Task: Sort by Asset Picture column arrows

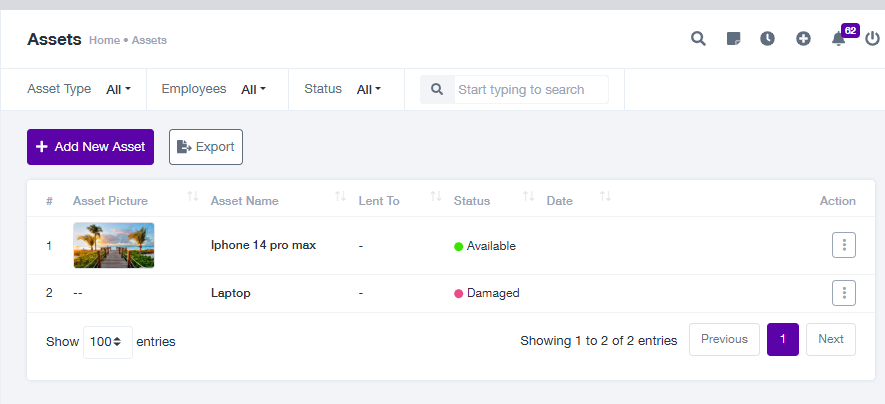Action: tap(192, 196)
